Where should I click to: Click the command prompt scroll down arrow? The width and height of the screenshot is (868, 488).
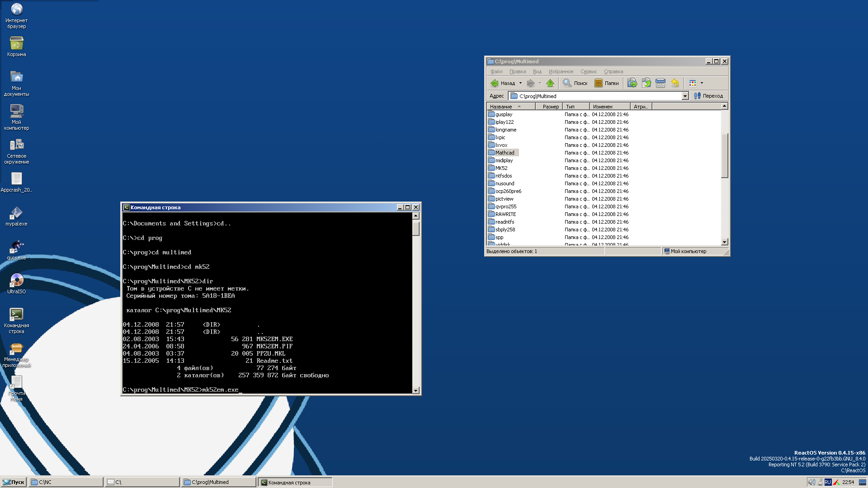coord(415,390)
